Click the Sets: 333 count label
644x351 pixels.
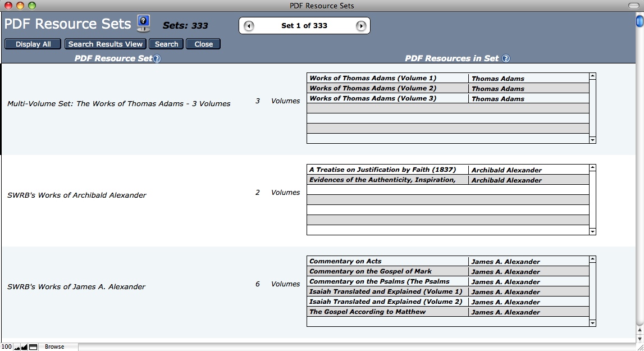pos(185,25)
